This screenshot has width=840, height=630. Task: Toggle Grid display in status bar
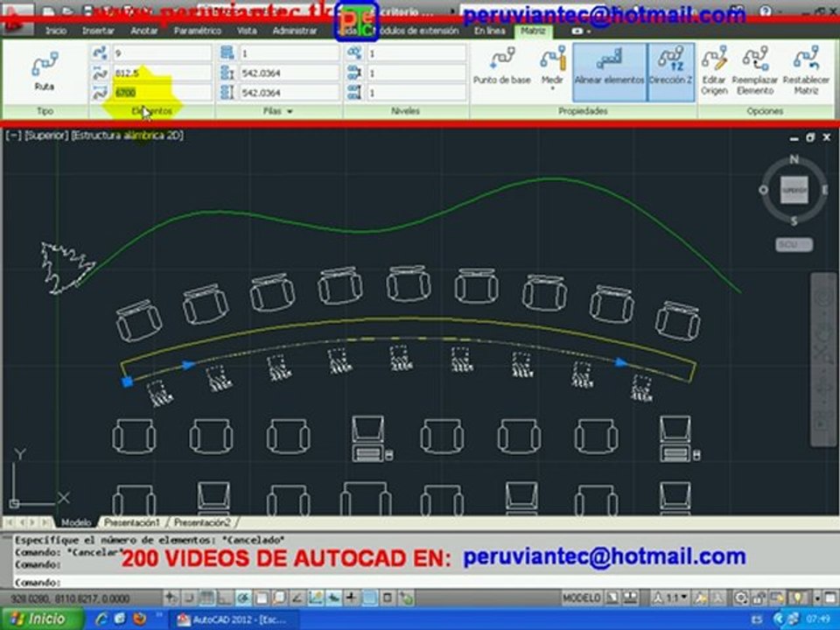(x=206, y=598)
